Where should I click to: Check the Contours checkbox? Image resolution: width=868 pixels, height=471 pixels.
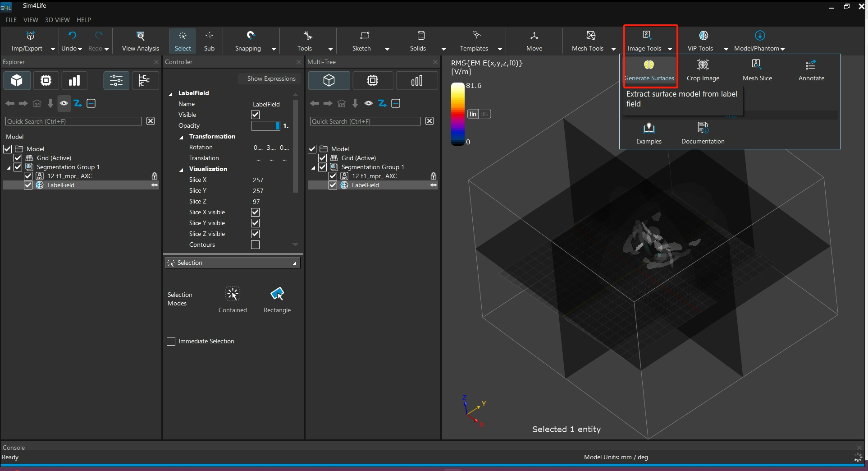pos(256,245)
